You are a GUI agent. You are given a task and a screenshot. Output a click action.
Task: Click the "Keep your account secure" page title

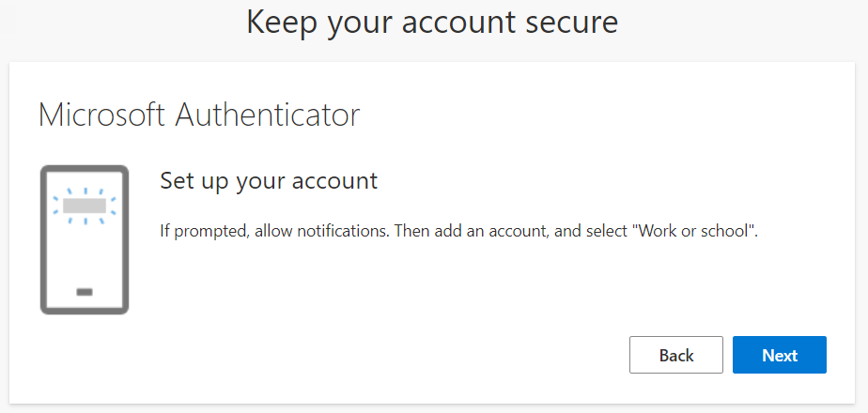(x=432, y=23)
